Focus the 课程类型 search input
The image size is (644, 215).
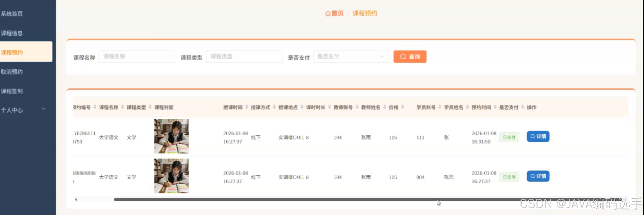point(244,57)
